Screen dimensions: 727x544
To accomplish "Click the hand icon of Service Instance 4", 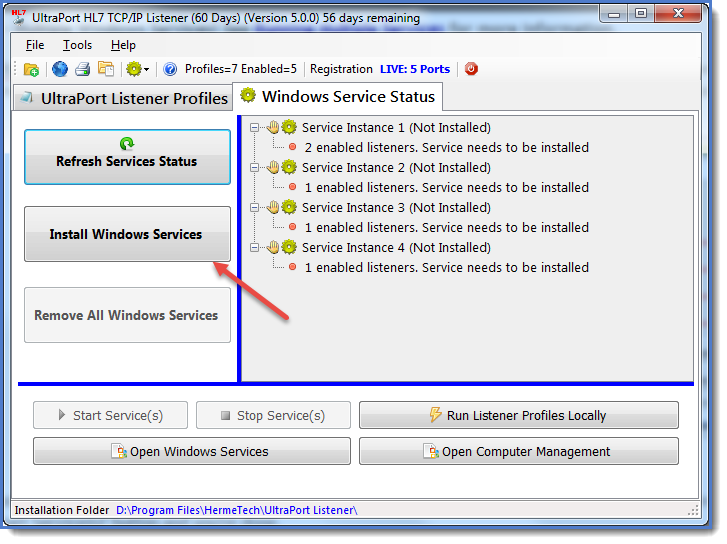I will 273,247.
